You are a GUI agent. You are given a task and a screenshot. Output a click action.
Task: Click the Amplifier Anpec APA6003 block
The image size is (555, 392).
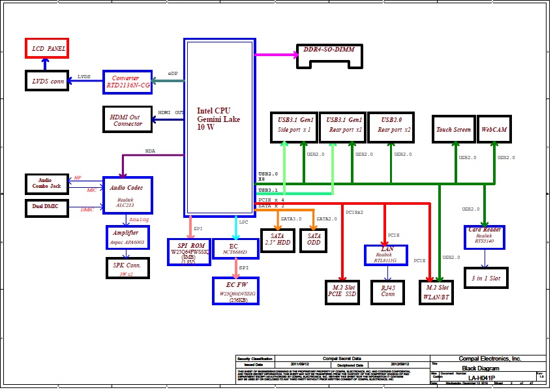127,237
